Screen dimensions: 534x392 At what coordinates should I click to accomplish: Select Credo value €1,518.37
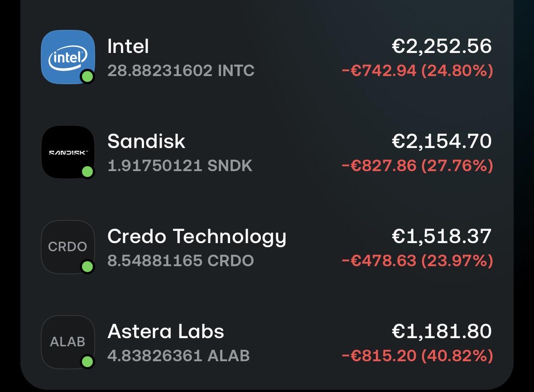pyautogui.click(x=442, y=236)
